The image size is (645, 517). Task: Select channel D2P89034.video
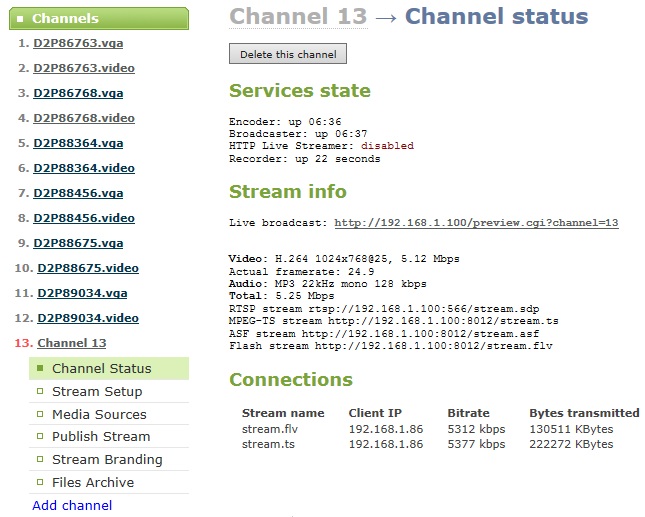tap(88, 318)
